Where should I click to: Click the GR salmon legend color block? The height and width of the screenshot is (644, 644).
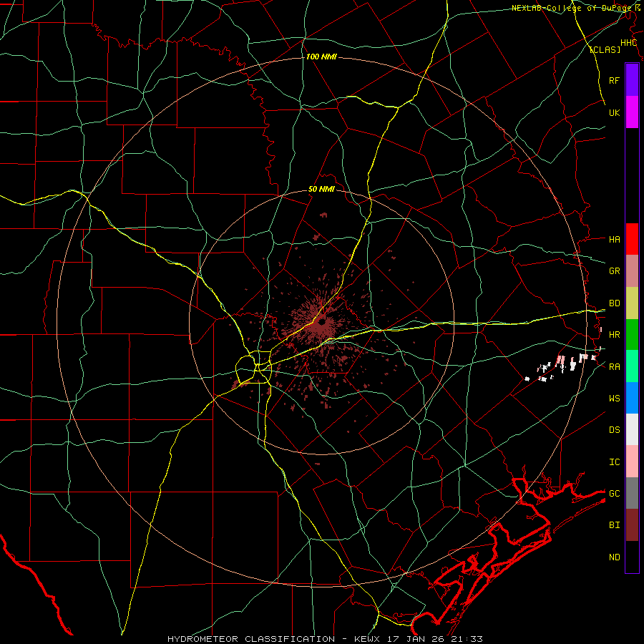[x=632, y=271]
